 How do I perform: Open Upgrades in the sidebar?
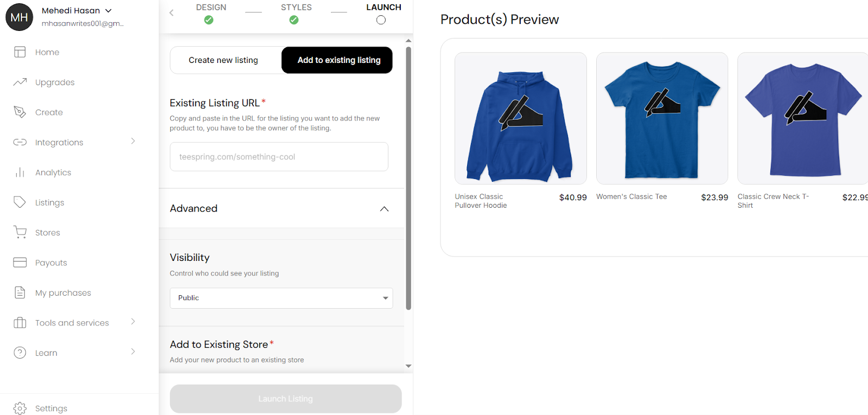click(x=55, y=82)
